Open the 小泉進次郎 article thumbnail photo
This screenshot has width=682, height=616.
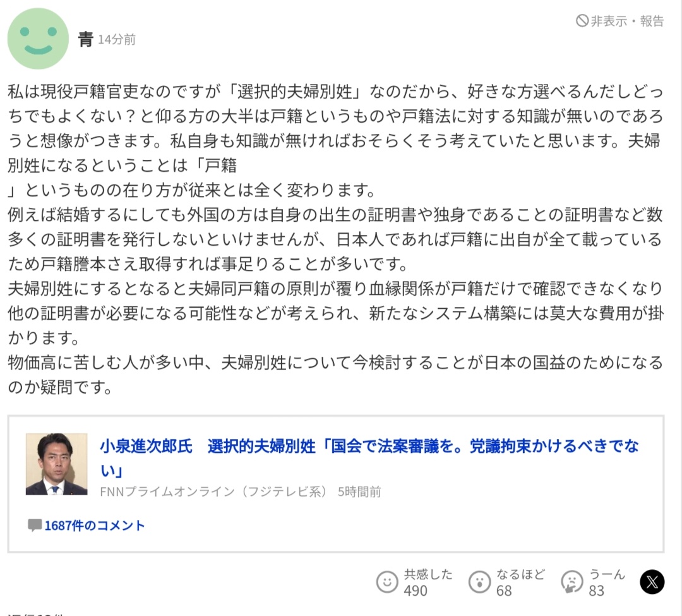(56, 464)
